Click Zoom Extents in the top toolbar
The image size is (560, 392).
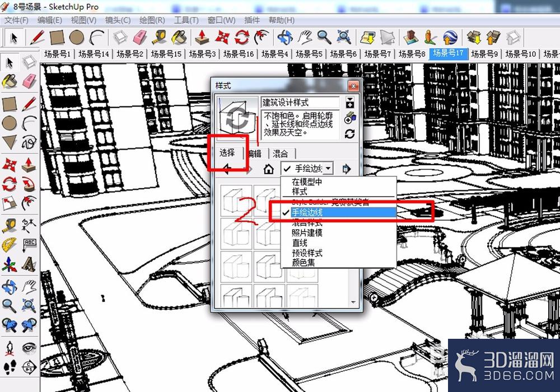pos(344,37)
